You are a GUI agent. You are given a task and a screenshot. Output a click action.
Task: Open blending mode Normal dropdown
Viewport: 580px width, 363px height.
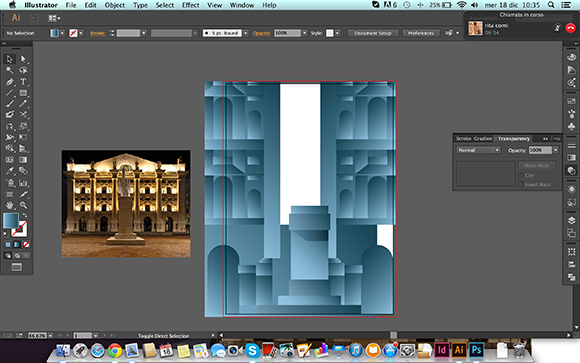(x=479, y=150)
